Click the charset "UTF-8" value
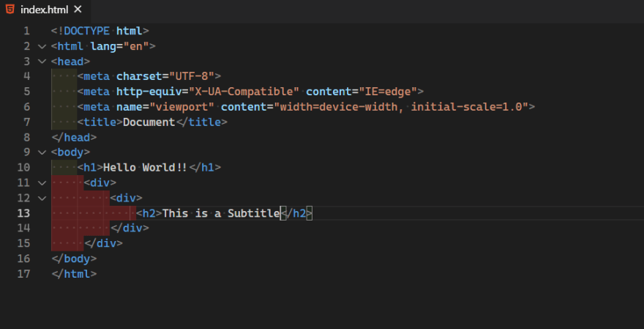The image size is (644, 329). 192,76
